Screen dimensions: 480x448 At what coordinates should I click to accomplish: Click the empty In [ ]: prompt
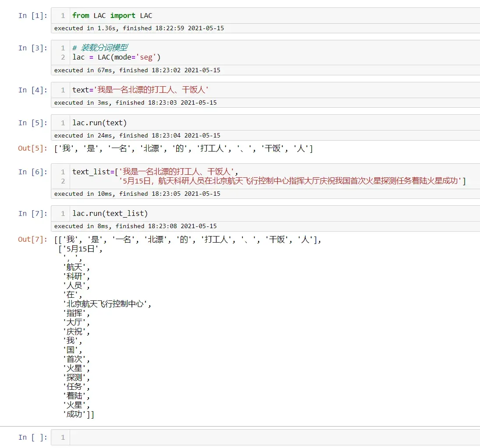(x=33, y=437)
